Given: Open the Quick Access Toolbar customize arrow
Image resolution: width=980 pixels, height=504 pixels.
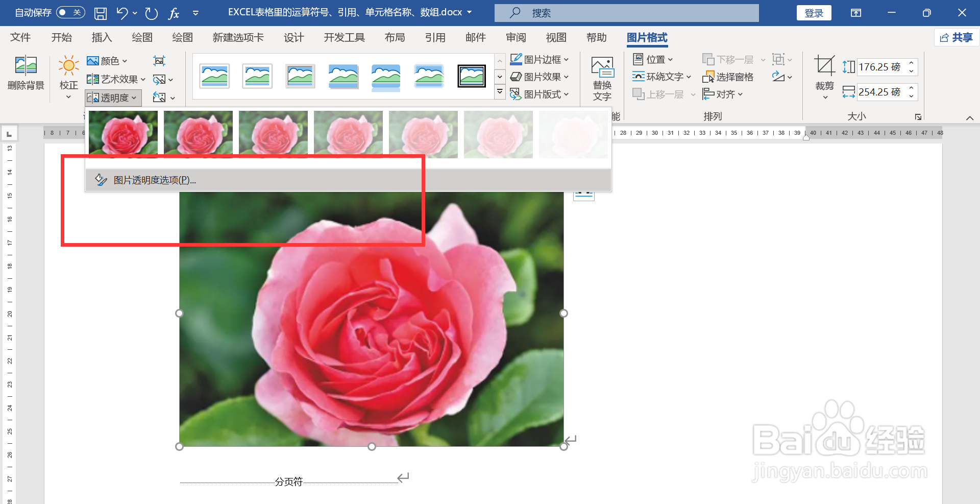Looking at the screenshot, I should click(x=195, y=13).
